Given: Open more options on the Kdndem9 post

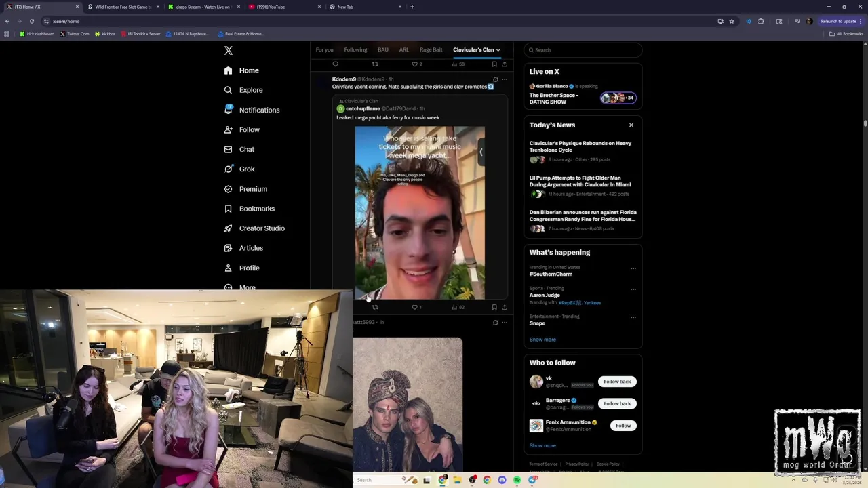Looking at the screenshot, I should coord(505,79).
